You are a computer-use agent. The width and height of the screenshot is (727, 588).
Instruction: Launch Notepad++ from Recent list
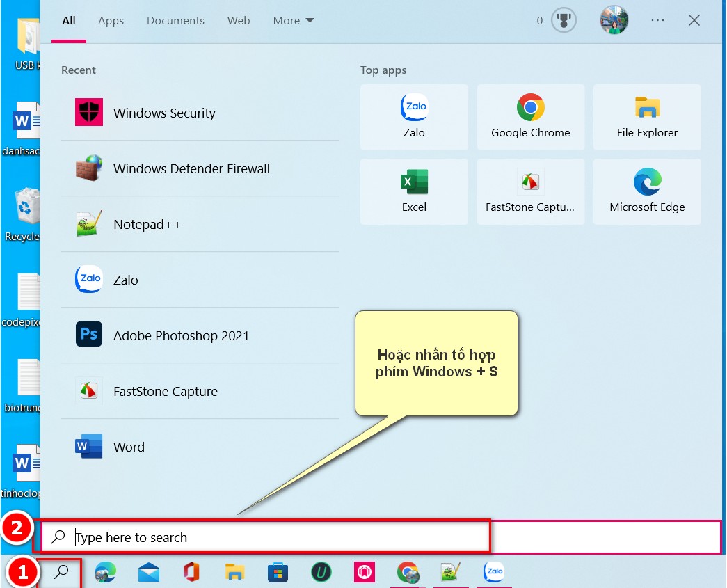pos(200,224)
